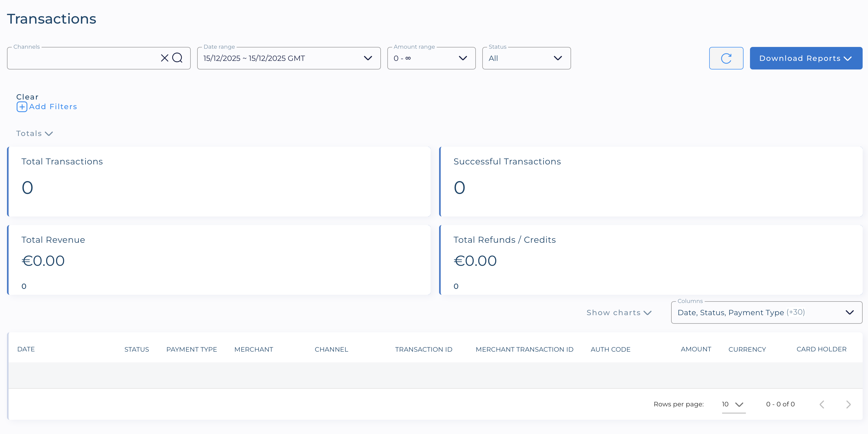Click the Channels search magnifier icon
Image resolution: width=868 pixels, height=434 pixels.
pos(177,58)
